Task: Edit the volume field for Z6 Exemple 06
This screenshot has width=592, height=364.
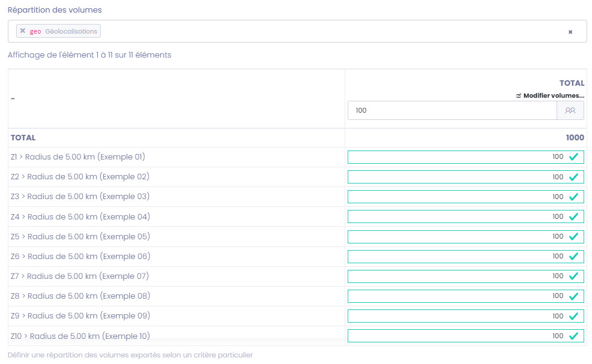Action: pyautogui.click(x=450, y=256)
